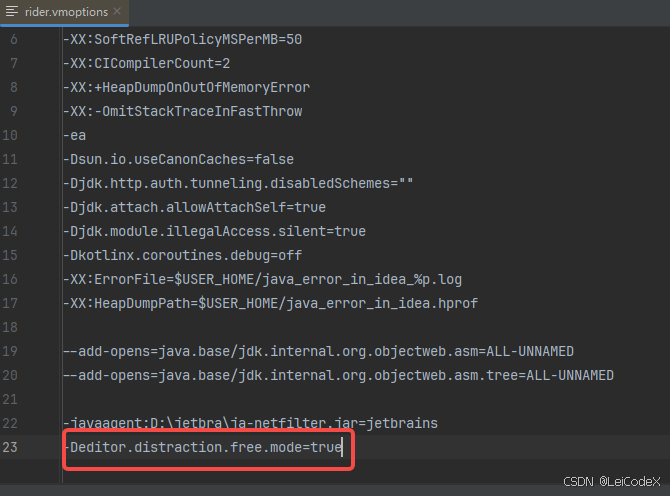Click gutter line number 7

[14, 63]
